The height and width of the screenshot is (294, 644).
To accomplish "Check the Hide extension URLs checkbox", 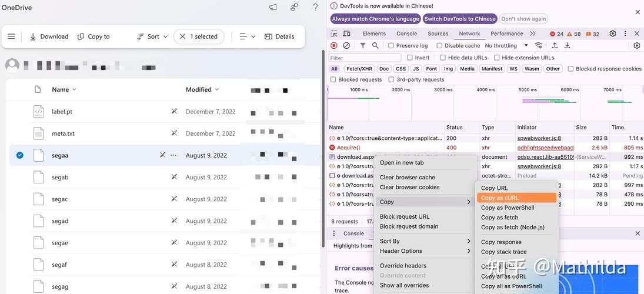I will pyautogui.click(x=496, y=58).
